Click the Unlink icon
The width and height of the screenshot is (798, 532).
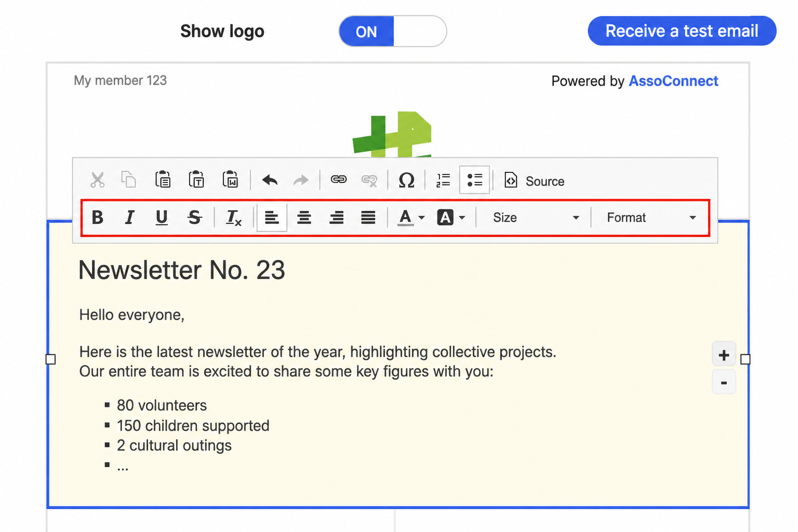[369, 180]
